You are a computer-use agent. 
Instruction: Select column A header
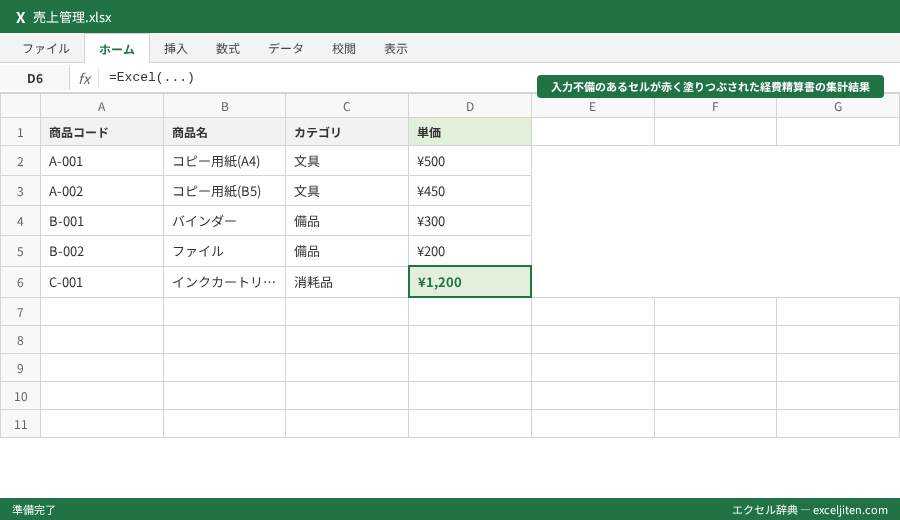[x=102, y=106]
